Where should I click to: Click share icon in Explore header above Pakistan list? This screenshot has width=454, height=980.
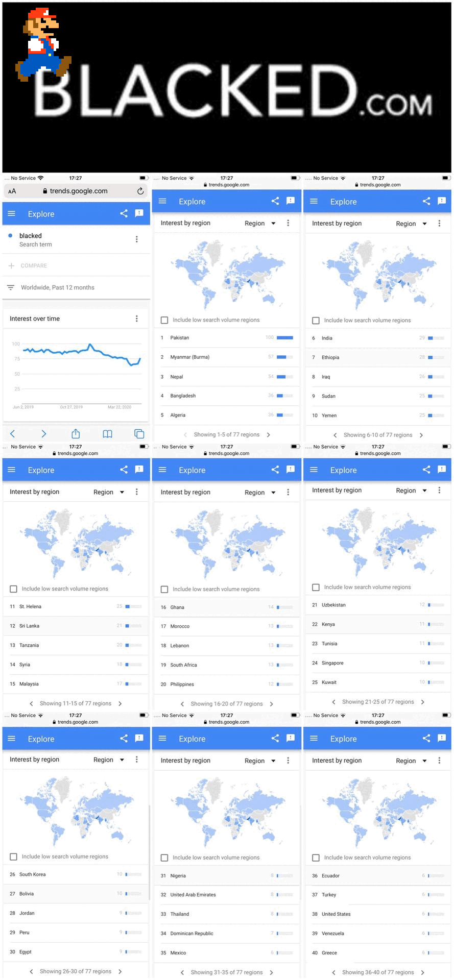pos(275,201)
